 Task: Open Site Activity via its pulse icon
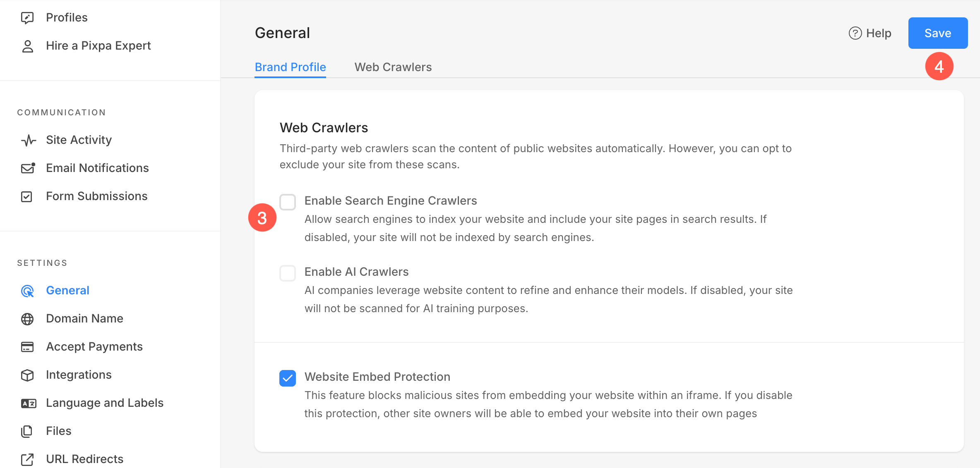coord(28,140)
